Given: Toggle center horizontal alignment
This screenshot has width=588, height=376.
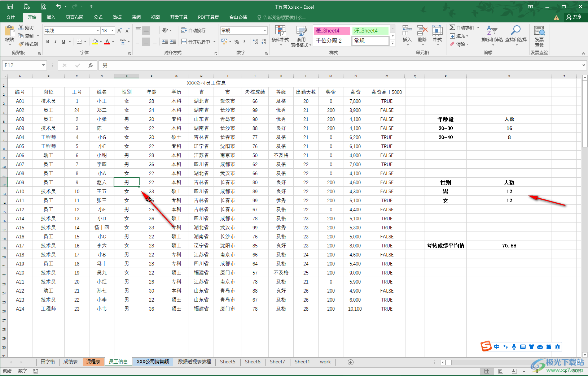Looking at the screenshot, I should [x=146, y=42].
